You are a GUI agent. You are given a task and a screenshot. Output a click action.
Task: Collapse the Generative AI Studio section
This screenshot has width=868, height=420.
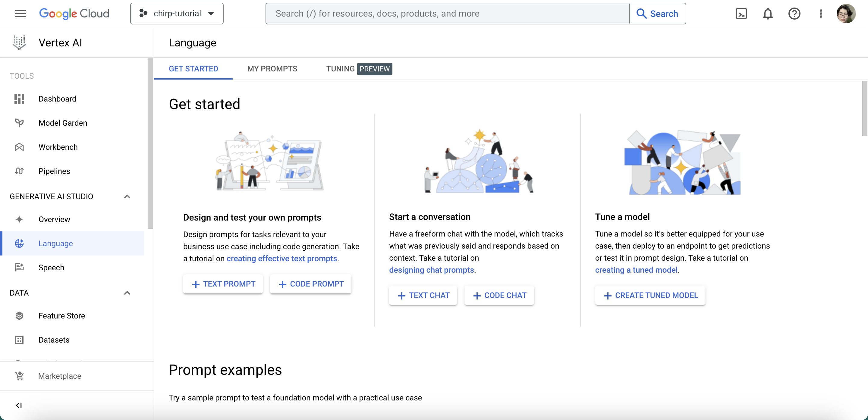pos(127,196)
